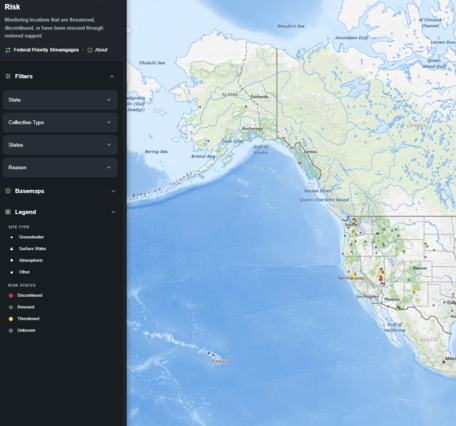Click the Filters section icon
Viewport: 456px width, 426px height.
(x=8, y=76)
